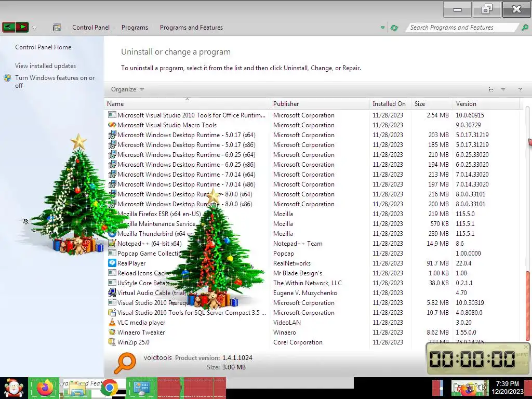Go to Control Panel breadcrumb
532x399 pixels.
[x=90, y=28]
